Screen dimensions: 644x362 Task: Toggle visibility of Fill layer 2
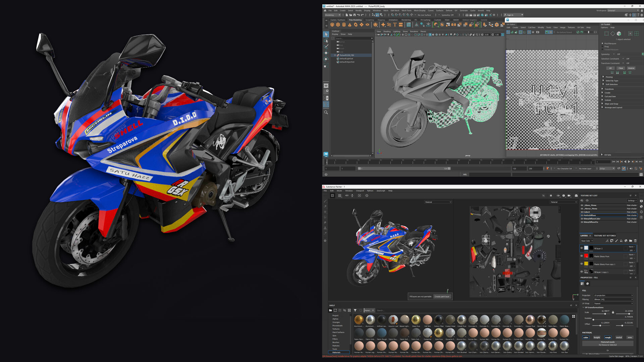582,248
